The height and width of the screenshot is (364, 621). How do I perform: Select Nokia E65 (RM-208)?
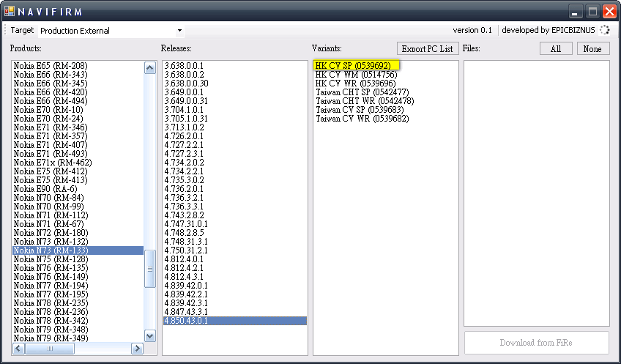pyautogui.click(x=51, y=66)
